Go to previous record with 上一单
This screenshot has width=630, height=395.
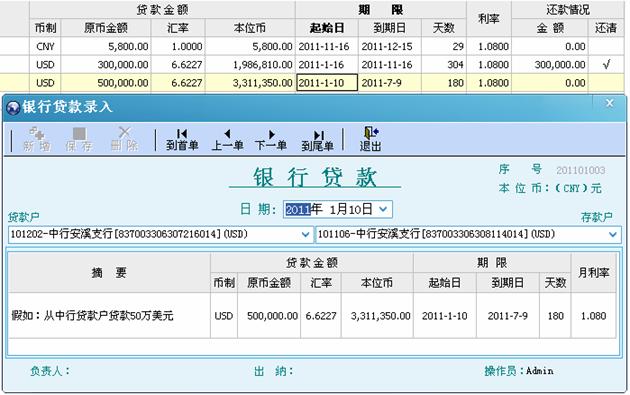(227, 139)
